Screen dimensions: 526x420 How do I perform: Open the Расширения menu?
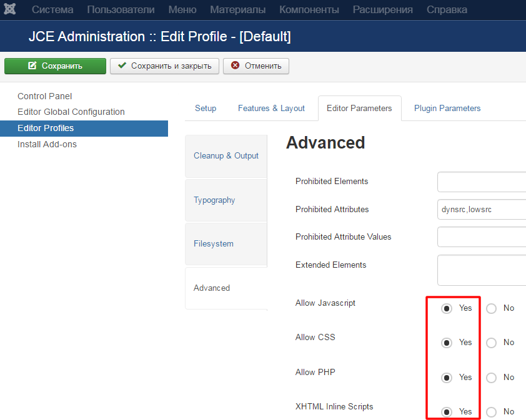pos(382,10)
